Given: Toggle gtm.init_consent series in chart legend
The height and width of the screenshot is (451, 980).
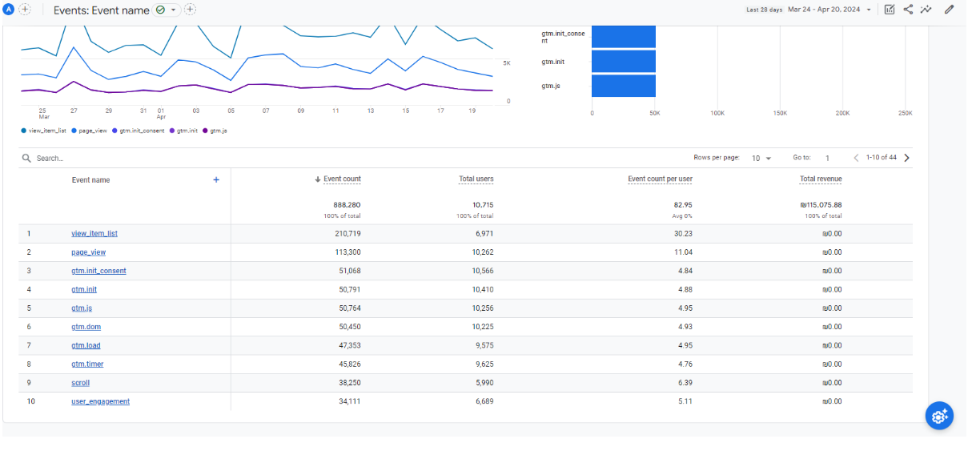Looking at the screenshot, I should coord(139,131).
